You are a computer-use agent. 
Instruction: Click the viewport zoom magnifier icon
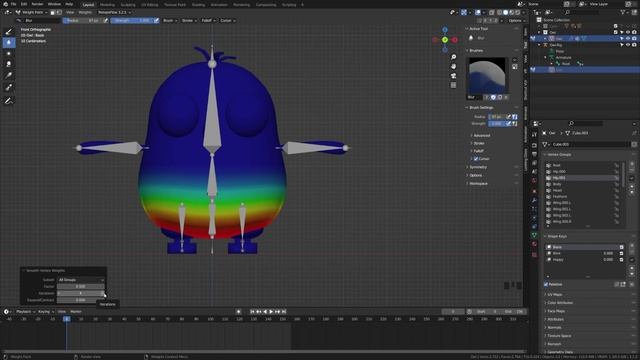[453, 57]
